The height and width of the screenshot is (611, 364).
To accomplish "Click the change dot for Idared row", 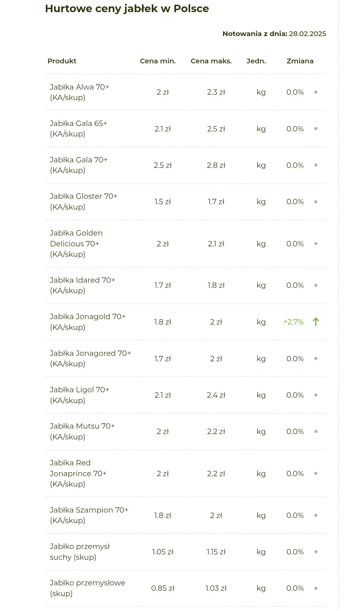I will (x=316, y=285).
